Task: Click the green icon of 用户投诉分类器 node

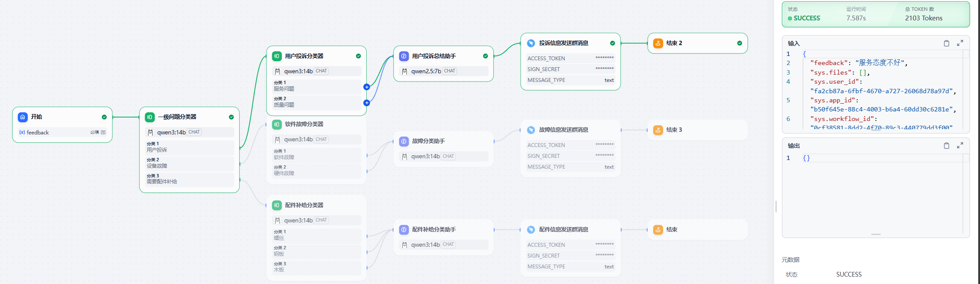Action: 277,56
